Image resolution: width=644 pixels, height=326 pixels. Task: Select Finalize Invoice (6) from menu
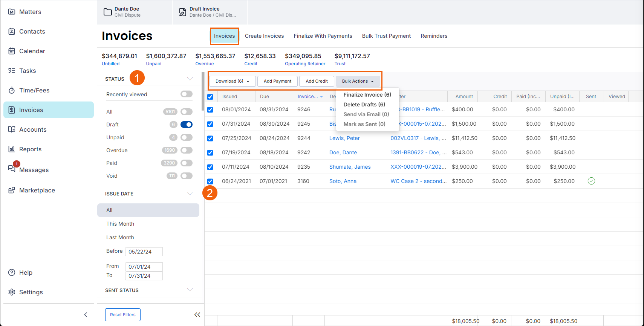click(367, 95)
